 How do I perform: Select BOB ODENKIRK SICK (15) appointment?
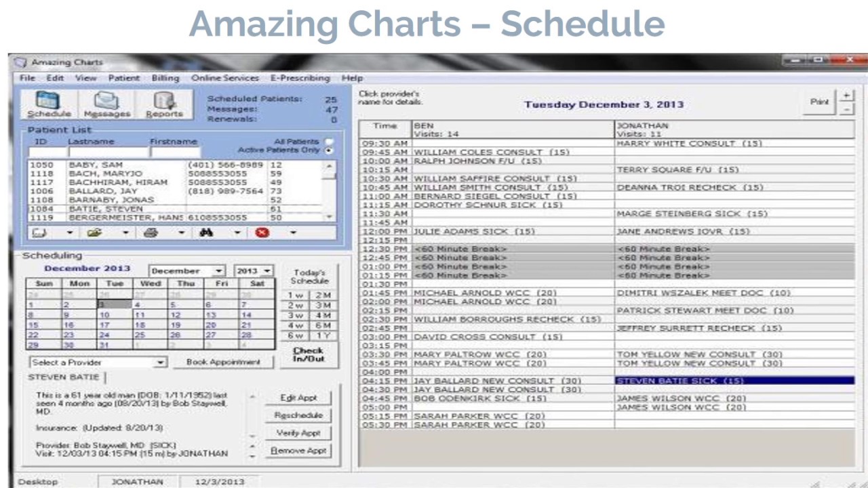pyautogui.click(x=513, y=399)
